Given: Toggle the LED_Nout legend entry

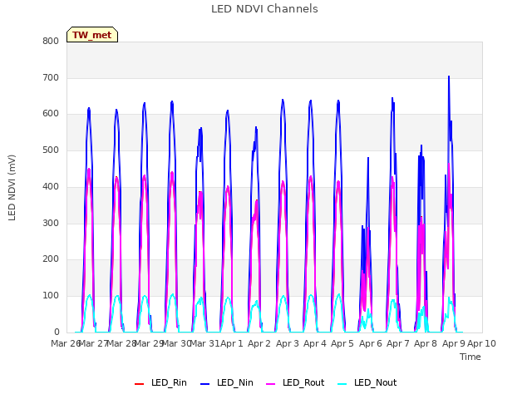Looking at the screenshot, I should tap(367, 382).
